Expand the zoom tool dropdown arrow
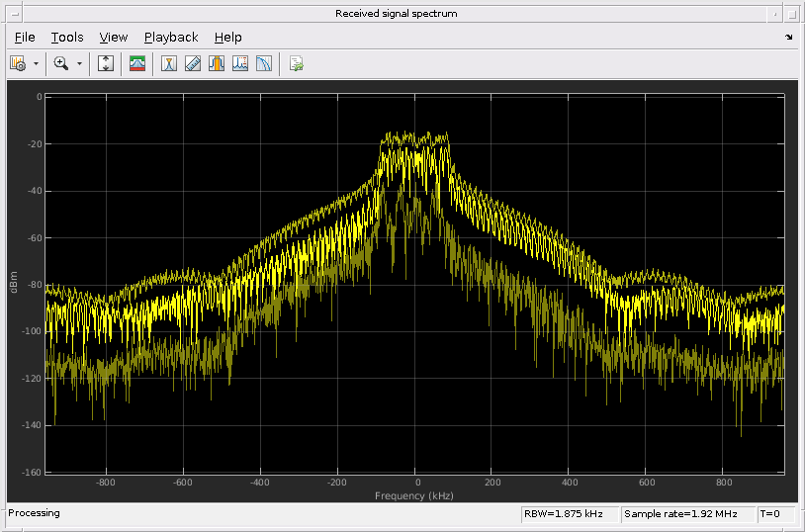 [x=79, y=63]
